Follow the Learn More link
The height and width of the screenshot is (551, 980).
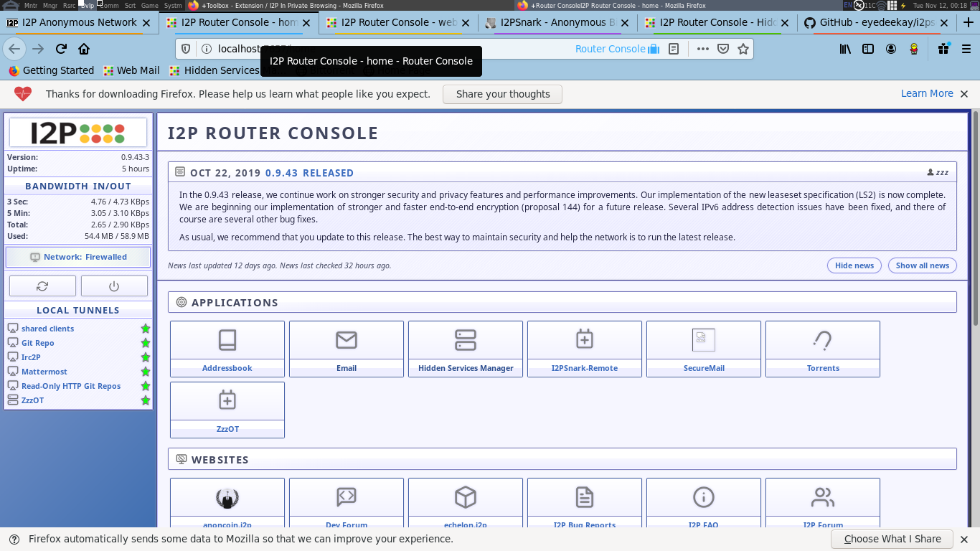tap(926, 93)
